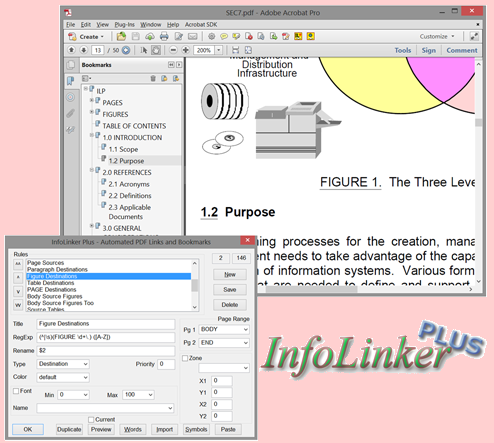The height and width of the screenshot is (443, 494).
Task: Open Pg 2 END dropdown
Action: 224,343
